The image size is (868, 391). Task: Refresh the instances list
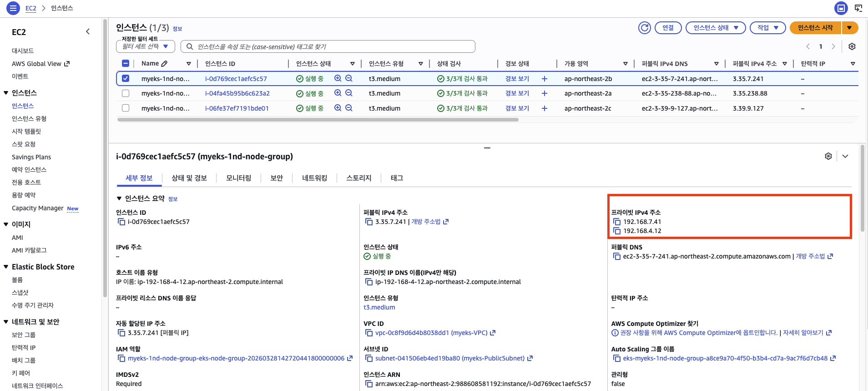[x=644, y=28]
